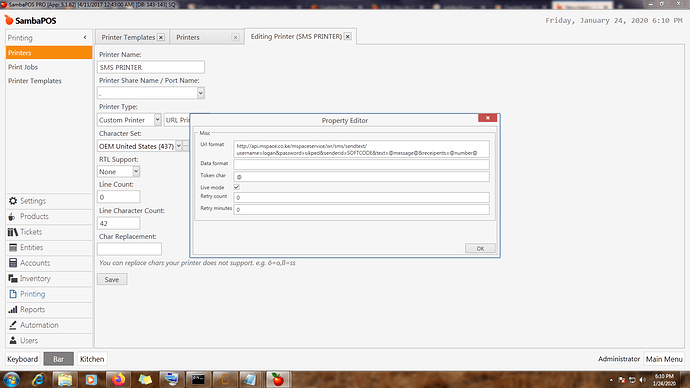Open the Users section icon
Image resolution: width=690 pixels, height=388 pixels.
13,340
